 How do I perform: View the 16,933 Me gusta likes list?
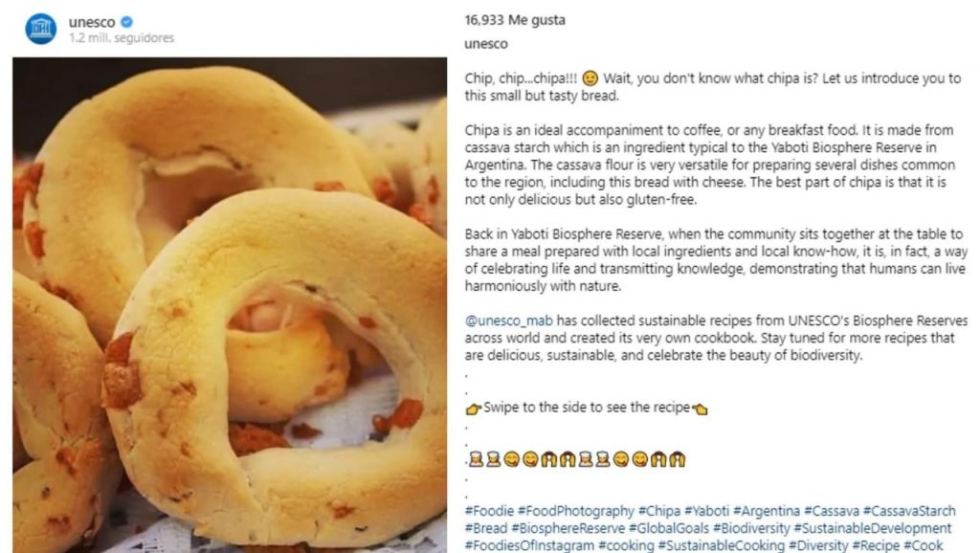click(x=501, y=20)
